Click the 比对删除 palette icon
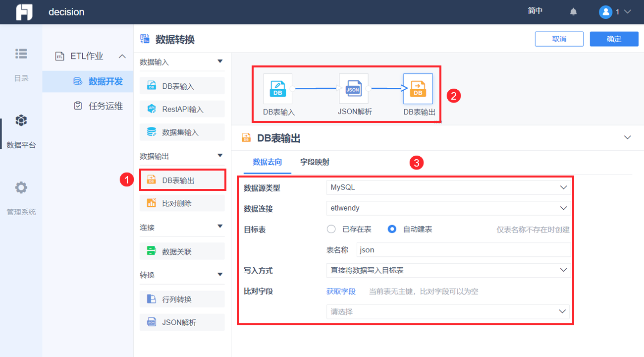This screenshot has height=357, width=644. point(152,203)
